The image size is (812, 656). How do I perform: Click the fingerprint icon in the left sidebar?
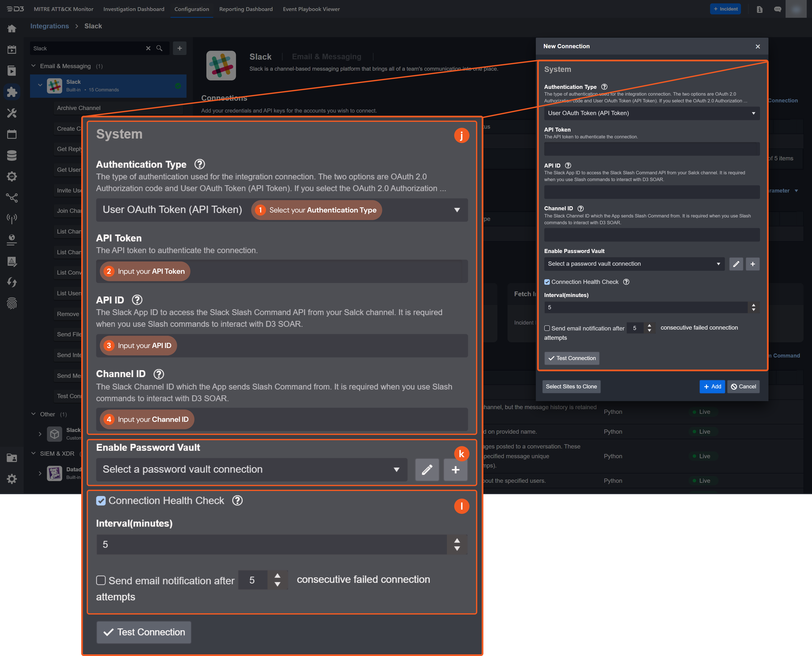tap(12, 303)
